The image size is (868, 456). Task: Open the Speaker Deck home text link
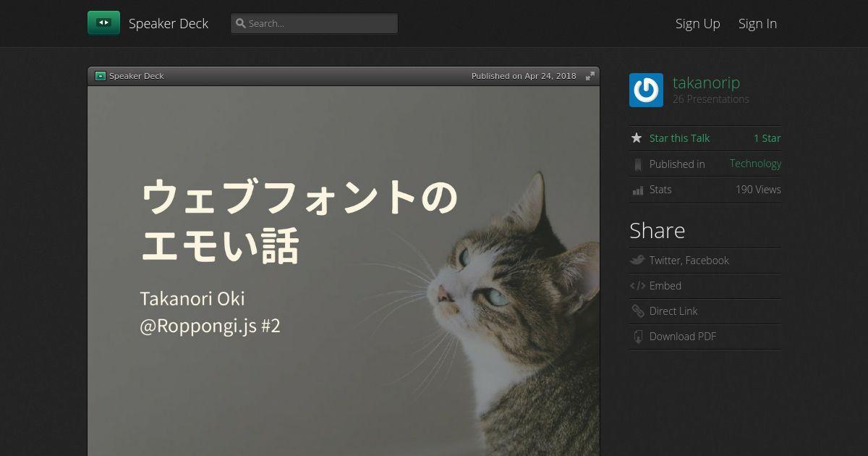click(169, 24)
